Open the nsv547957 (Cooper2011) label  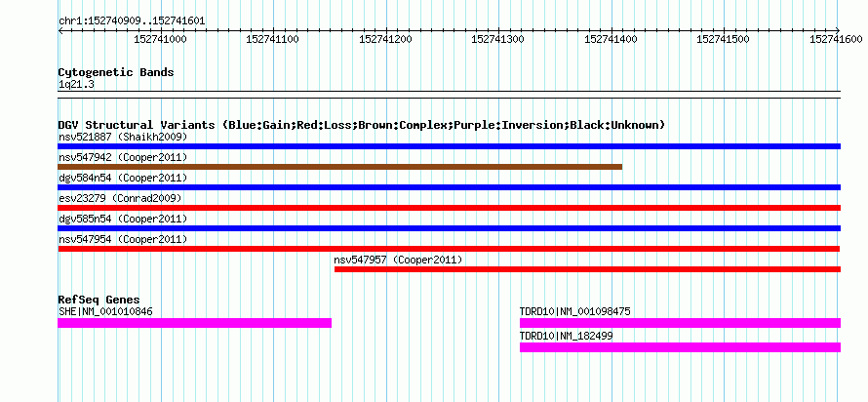coord(398,260)
